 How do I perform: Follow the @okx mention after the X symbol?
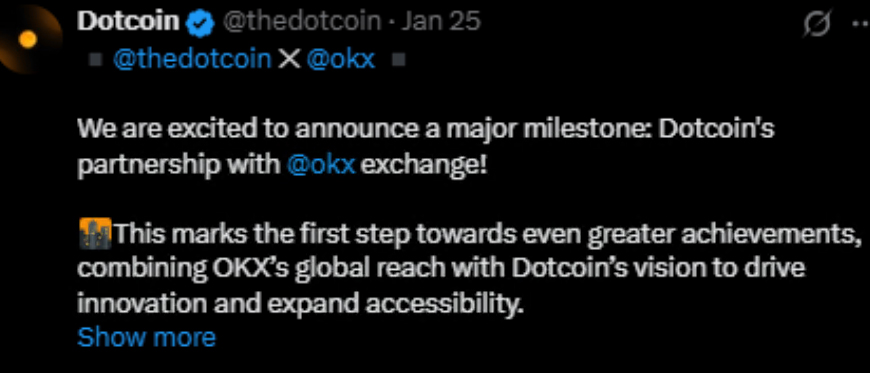coord(340,59)
